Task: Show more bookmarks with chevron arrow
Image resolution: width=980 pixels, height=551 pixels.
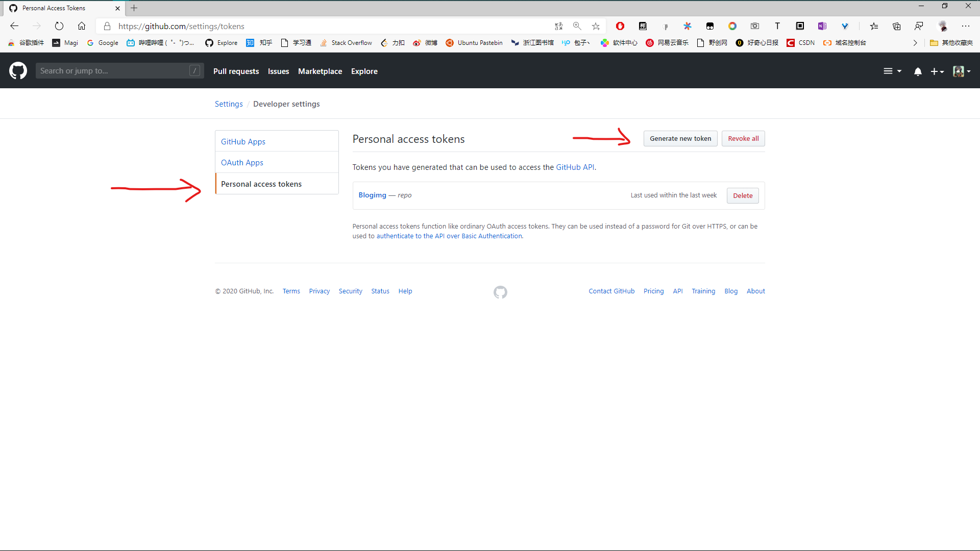Action: [x=915, y=43]
